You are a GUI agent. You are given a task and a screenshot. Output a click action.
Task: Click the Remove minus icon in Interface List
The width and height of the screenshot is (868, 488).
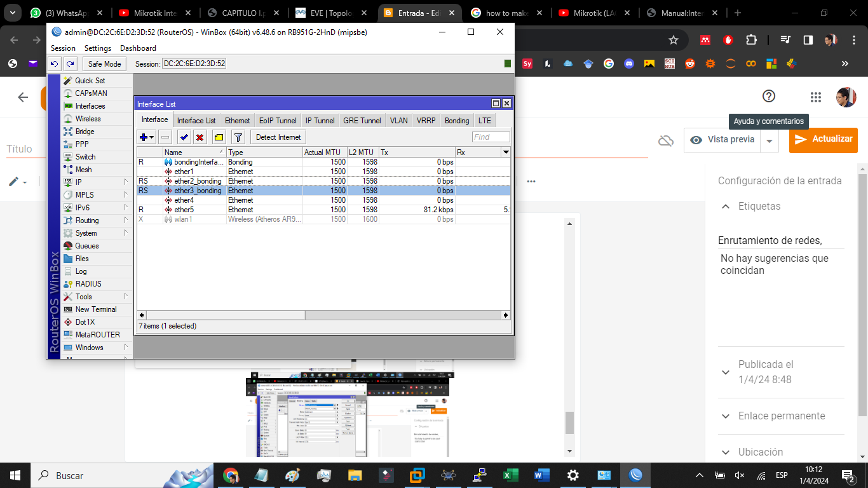click(x=165, y=137)
